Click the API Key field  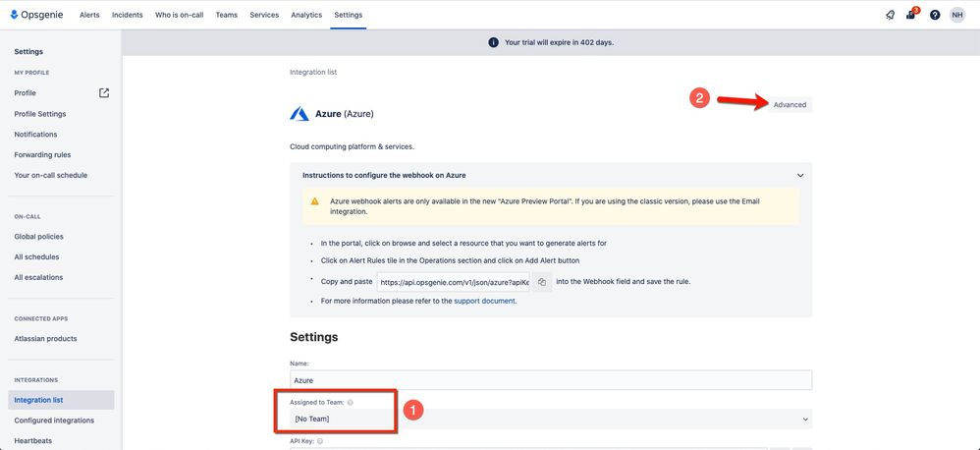pyautogui.click(x=528, y=448)
